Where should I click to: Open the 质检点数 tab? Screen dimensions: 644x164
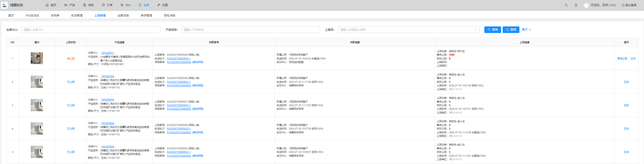170,15
